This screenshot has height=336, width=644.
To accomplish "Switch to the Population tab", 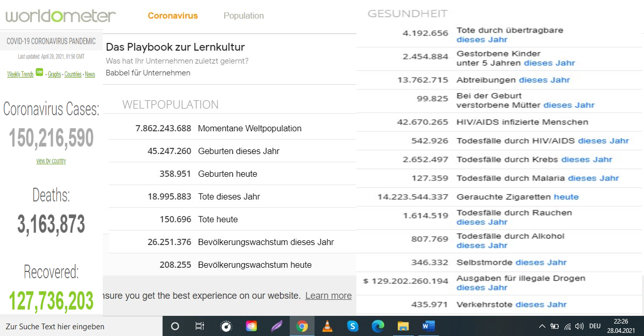I will 243,16.
